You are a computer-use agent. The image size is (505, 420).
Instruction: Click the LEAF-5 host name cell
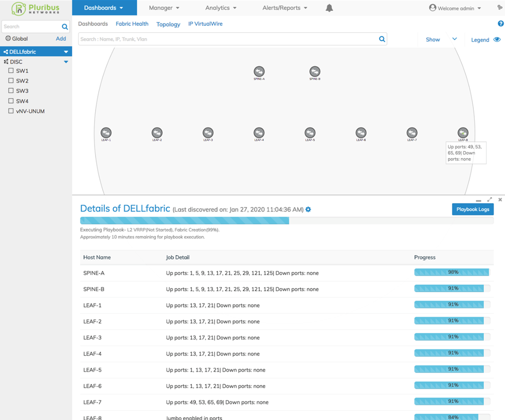pyautogui.click(x=92, y=370)
